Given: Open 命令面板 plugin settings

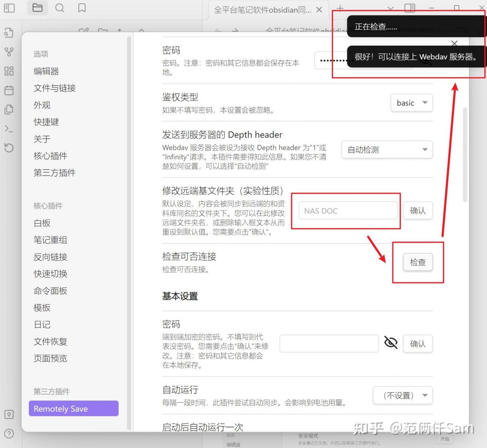Looking at the screenshot, I should (x=50, y=291).
